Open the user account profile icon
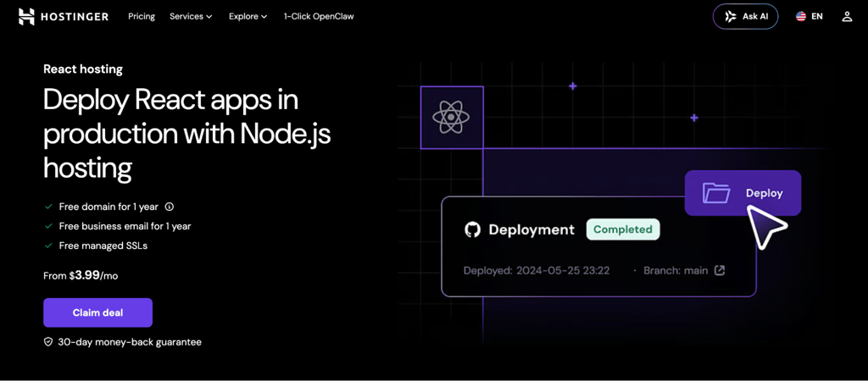Viewport: 868px width, 381px height. [x=847, y=17]
